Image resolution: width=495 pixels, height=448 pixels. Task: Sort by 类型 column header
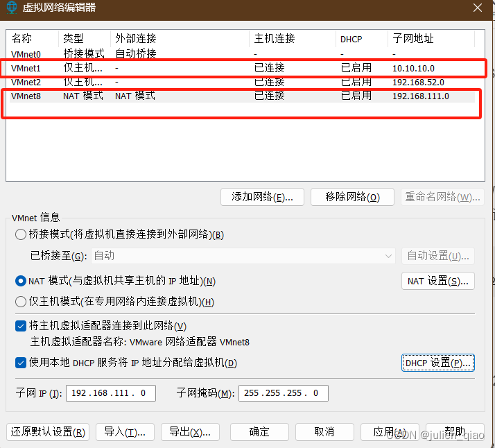[85, 39]
